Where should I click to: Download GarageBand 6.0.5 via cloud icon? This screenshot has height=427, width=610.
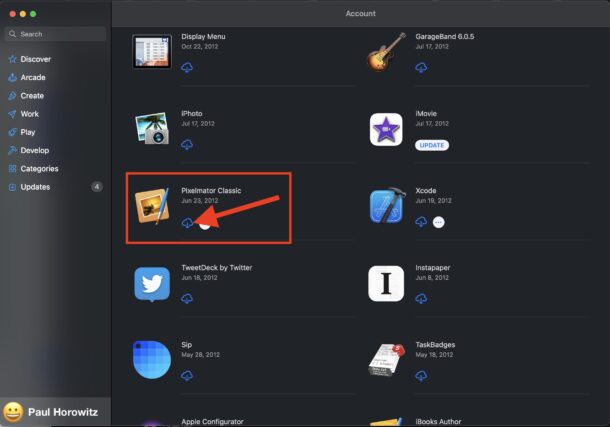click(421, 67)
